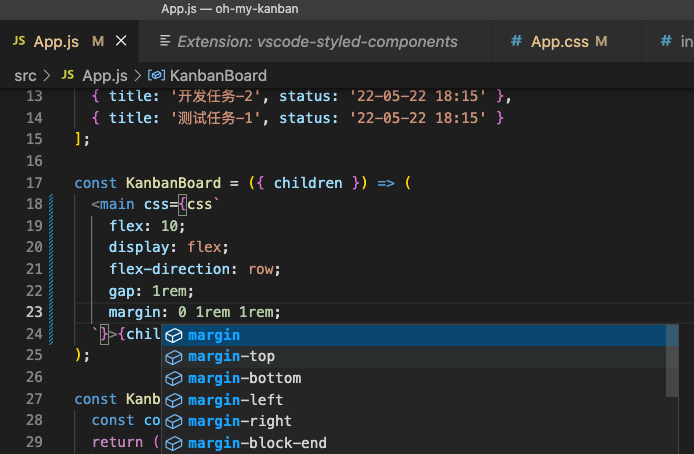
Task: Click line number 17 in the gutter
Action: click(x=34, y=183)
